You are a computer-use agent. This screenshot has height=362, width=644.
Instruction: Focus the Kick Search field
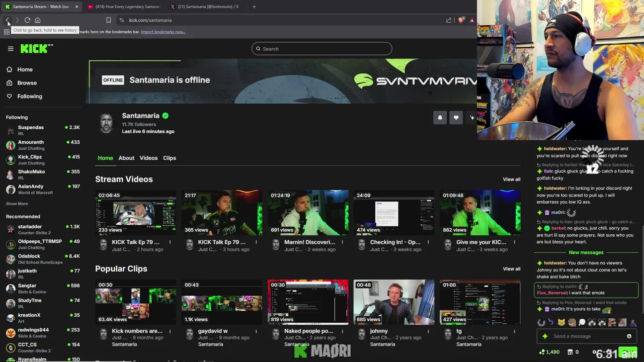tap(322, 49)
